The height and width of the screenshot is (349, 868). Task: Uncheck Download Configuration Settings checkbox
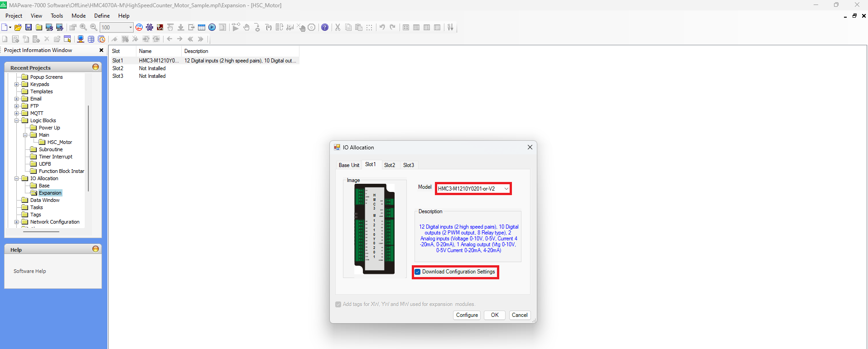418,272
